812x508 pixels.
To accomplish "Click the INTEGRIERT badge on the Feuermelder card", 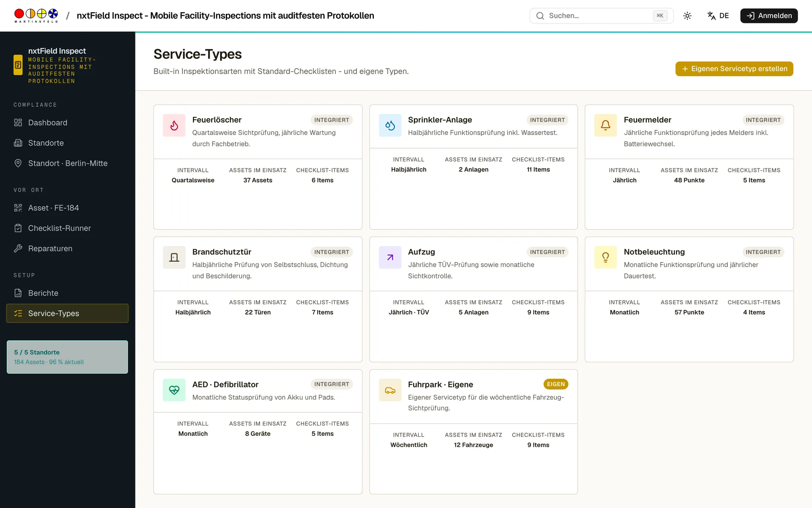I will (x=763, y=120).
